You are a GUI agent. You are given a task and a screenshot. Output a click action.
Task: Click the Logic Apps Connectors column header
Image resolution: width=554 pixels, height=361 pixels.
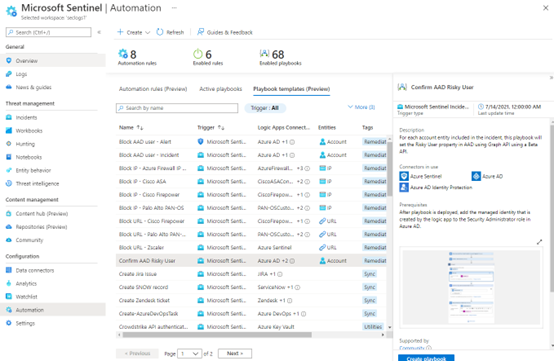[283, 128]
